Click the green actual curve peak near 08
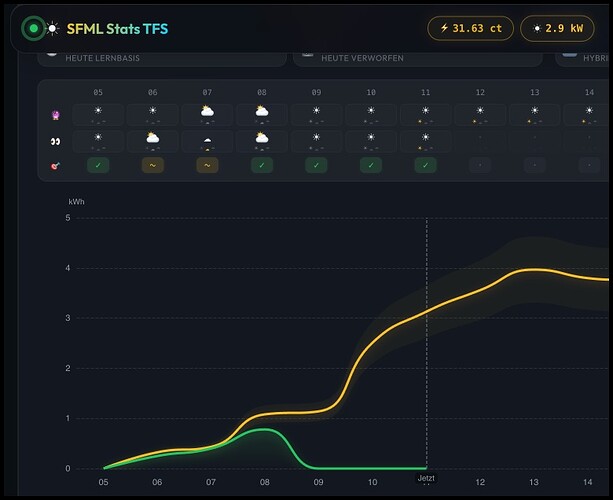 pyautogui.click(x=264, y=429)
